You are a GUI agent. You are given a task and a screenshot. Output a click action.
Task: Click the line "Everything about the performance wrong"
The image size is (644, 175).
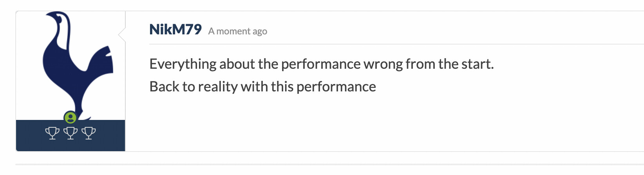pos(321,64)
